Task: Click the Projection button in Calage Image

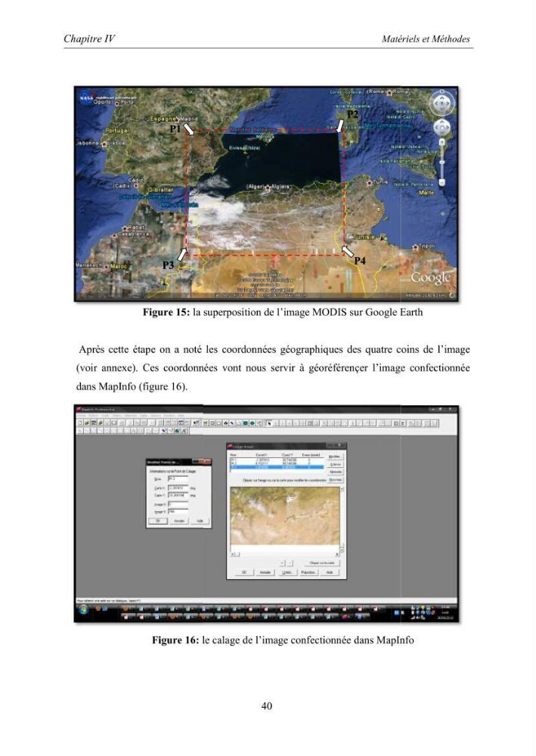Action: (x=309, y=572)
